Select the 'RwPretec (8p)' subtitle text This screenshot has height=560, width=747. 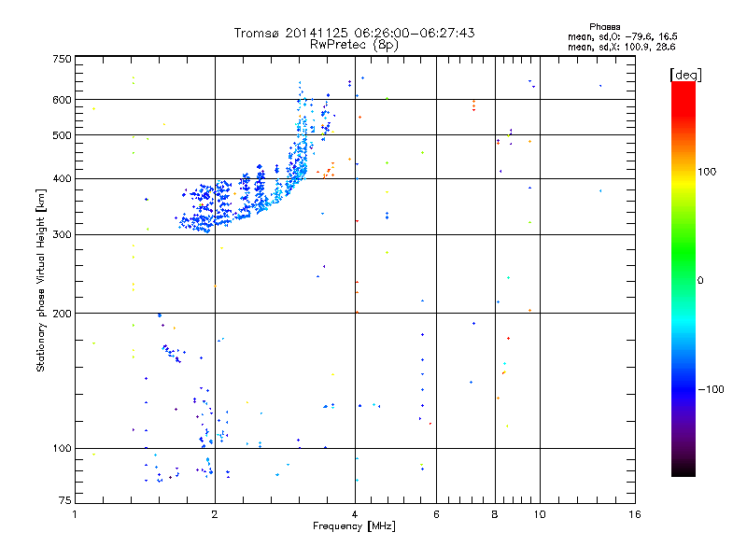click(354, 45)
